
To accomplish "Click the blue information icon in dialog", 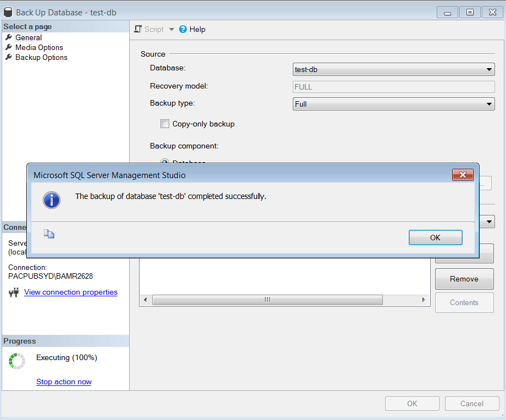I will [52, 200].
